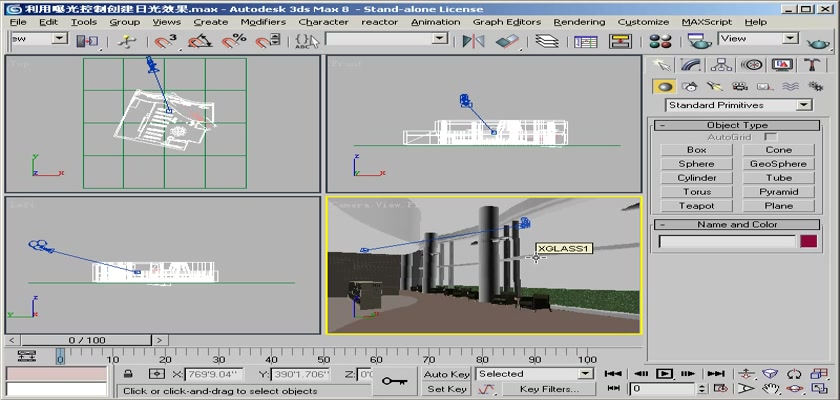
Task: Enable Auto Key animation mode
Action: pyautogui.click(x=446, y=374)
